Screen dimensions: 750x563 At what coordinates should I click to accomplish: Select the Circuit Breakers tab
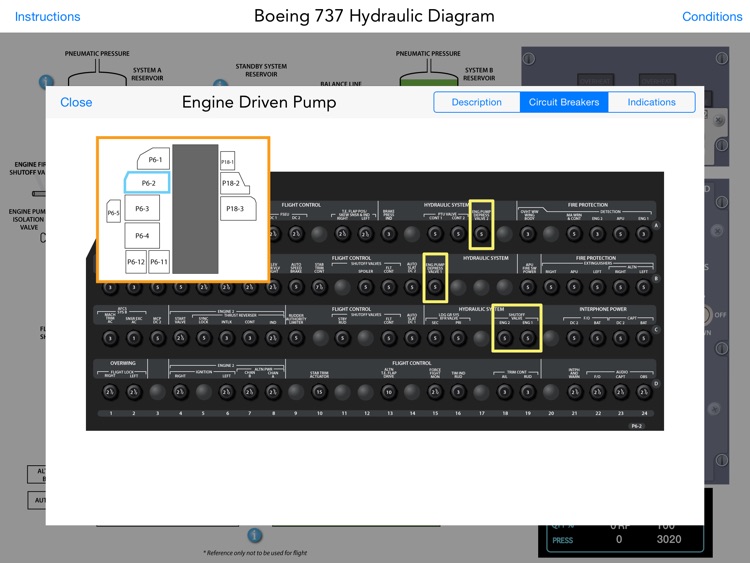click(564, 102)
